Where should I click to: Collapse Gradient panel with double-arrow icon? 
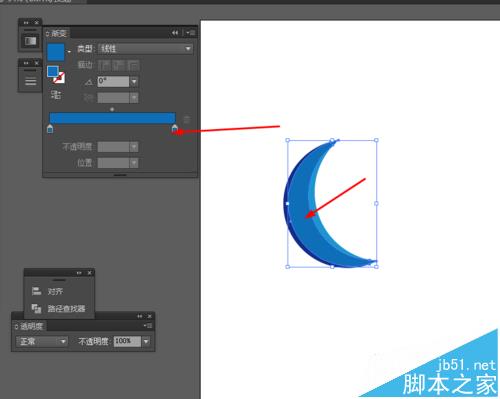175,33
